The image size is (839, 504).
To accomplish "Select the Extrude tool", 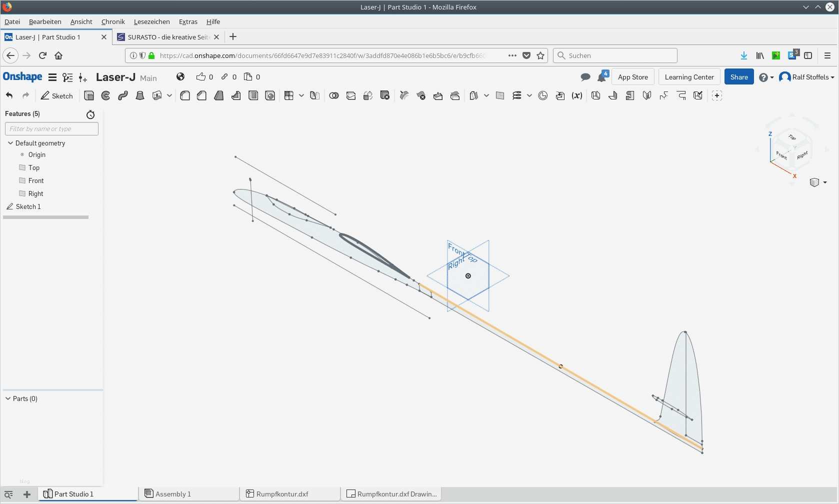I will point(89,96).
